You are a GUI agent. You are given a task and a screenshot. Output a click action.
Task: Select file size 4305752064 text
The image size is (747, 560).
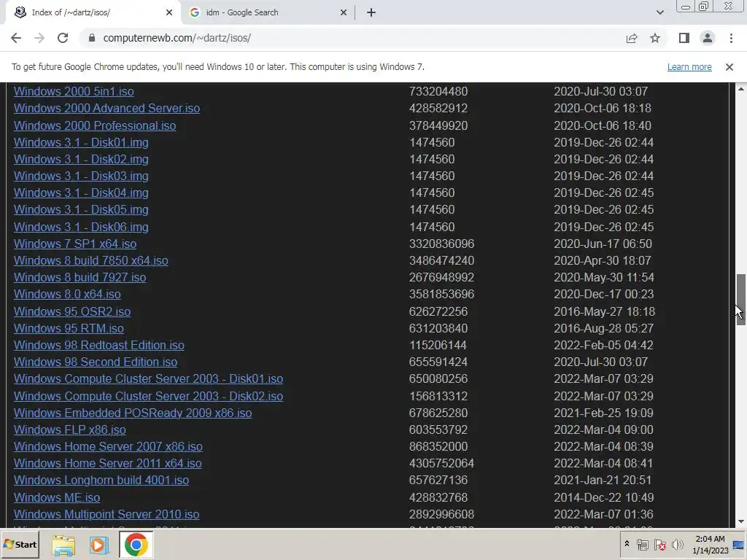tap(441, 463)
